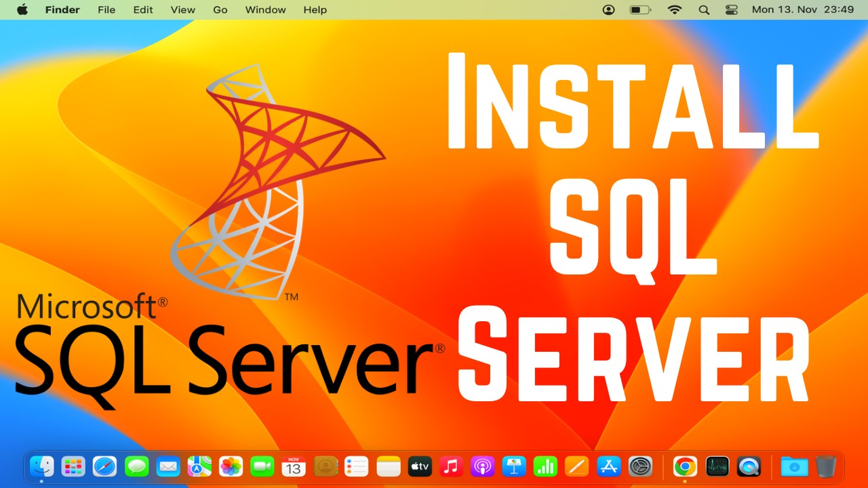Open Numbers spreadsheet app in dock
This screenshot has height=488, width=868.
(545, 466)
